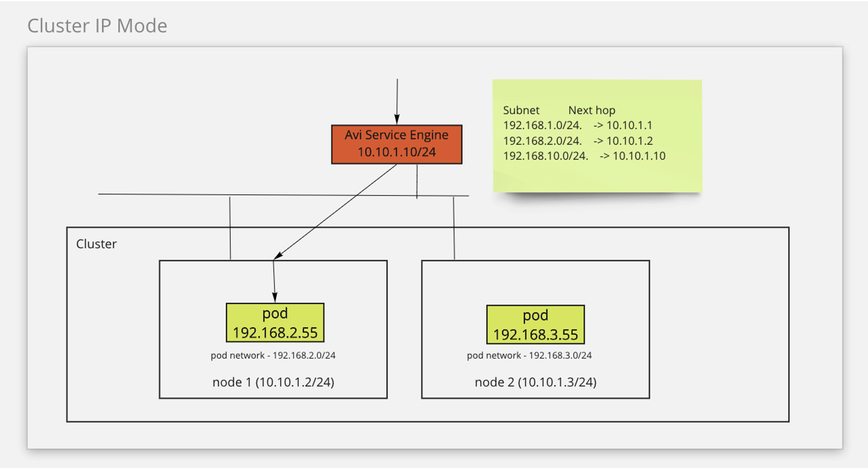
Task: Click the '10.10.1.10/24' text in Avi box
Action: [x=397, y=152]
